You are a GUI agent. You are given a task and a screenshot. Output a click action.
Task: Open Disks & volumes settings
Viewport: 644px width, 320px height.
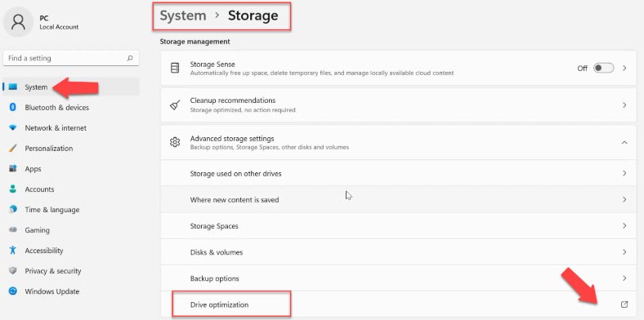398,252
